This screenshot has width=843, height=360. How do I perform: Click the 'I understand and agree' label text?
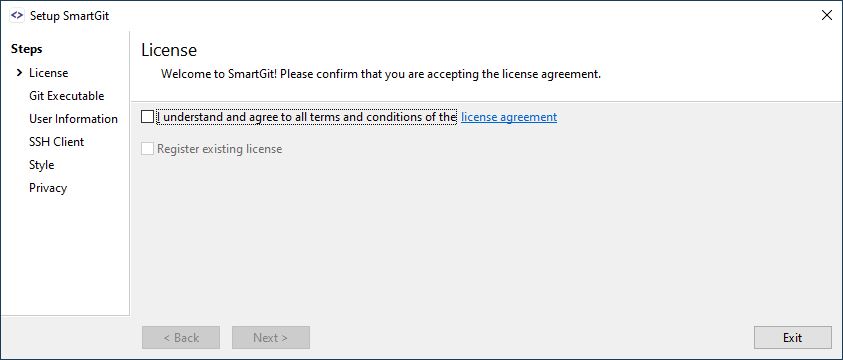click(307, 117)
